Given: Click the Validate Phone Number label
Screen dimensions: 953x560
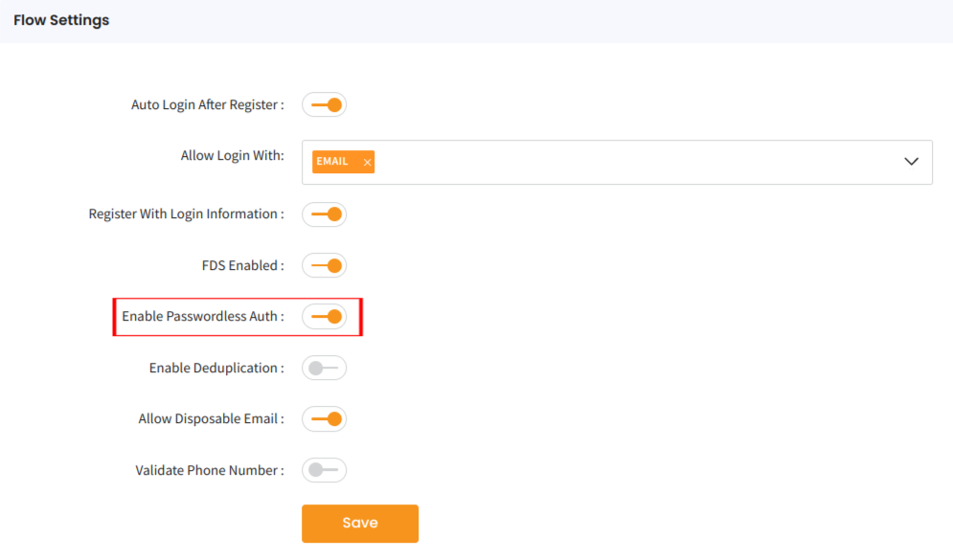Looking at the screenshot, I should pos(209,470).
